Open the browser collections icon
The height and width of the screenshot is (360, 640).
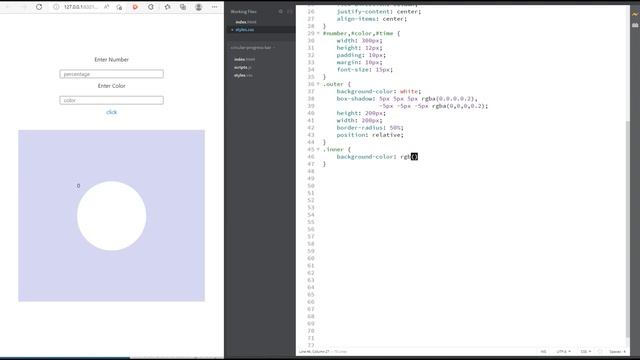coord(183,7)
